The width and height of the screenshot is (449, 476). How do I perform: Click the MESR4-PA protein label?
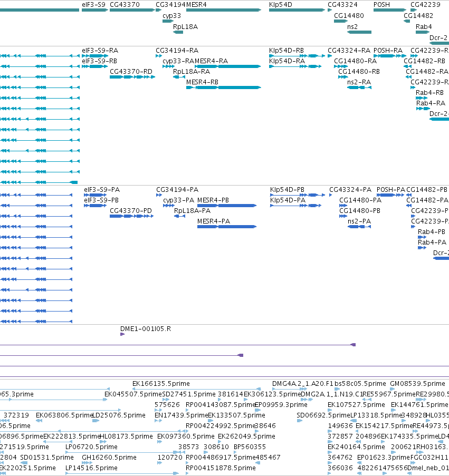pyautogui.click(x=214, y=221)
